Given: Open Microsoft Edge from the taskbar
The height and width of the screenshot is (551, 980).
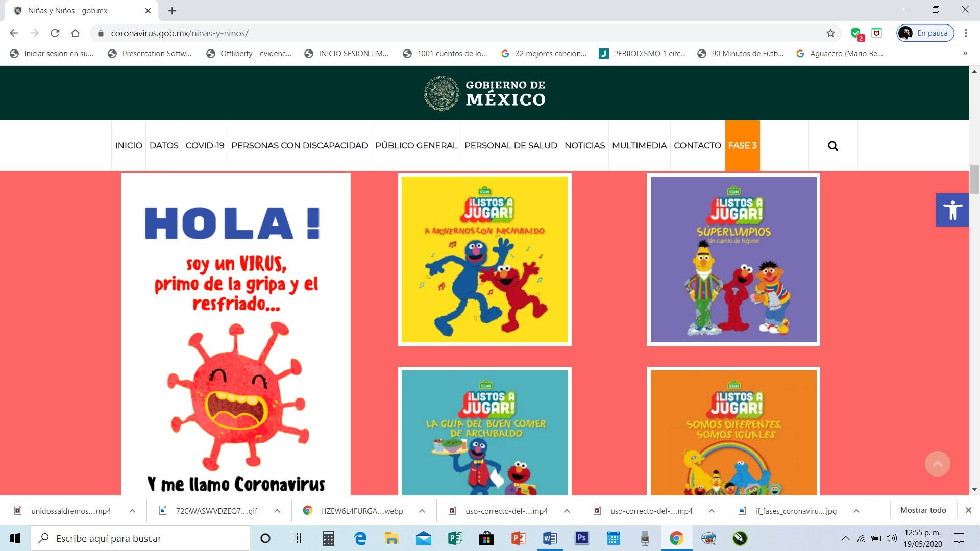Looking at the screenshot, I should pyautogui.click(x=360, y=538).
